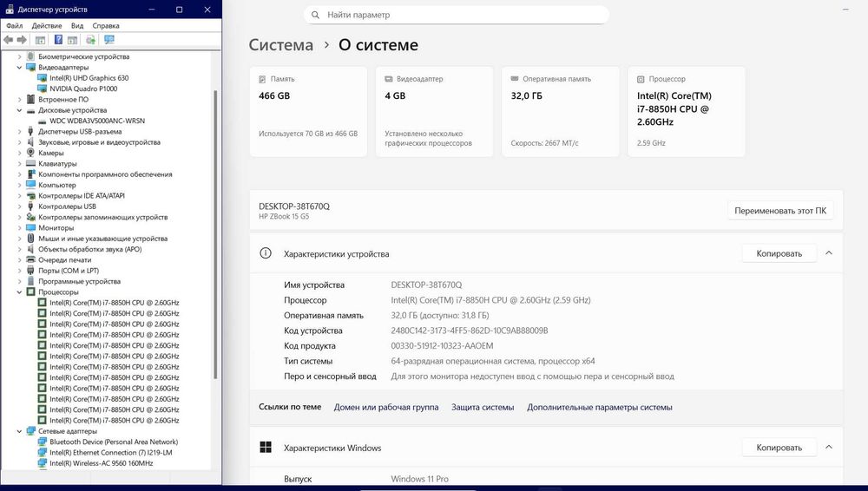The height and width of the screenshot is (491, 868).
Task: Click the Scan for hardware changes monitor icon
Action: [109, 40]
